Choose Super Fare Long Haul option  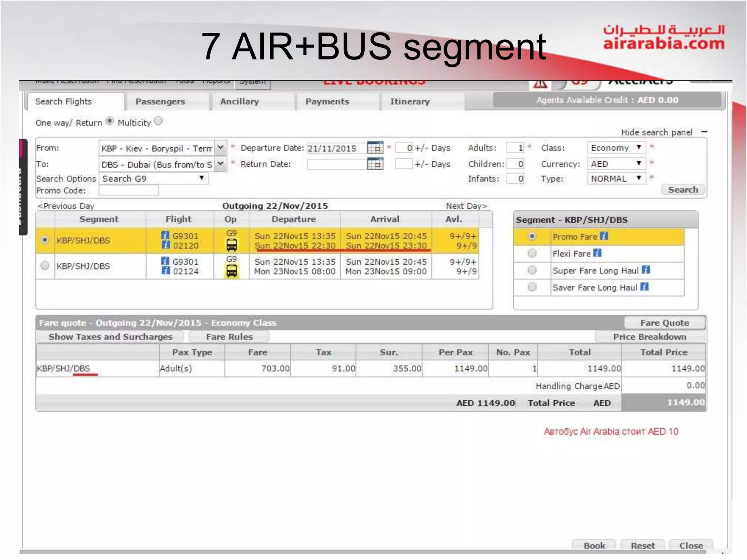pyautogui.click(x=532, y=270)
